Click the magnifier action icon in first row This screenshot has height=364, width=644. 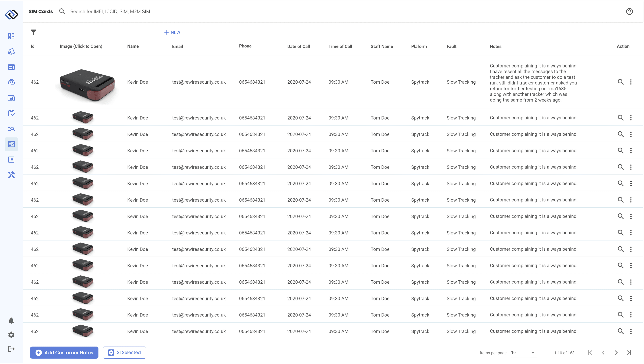tap(621, 82)
